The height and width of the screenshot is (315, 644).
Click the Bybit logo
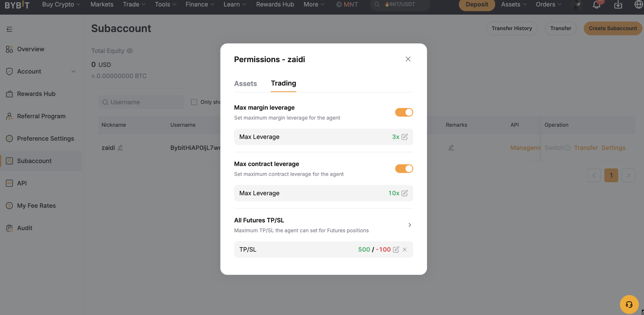pos(17,4)
